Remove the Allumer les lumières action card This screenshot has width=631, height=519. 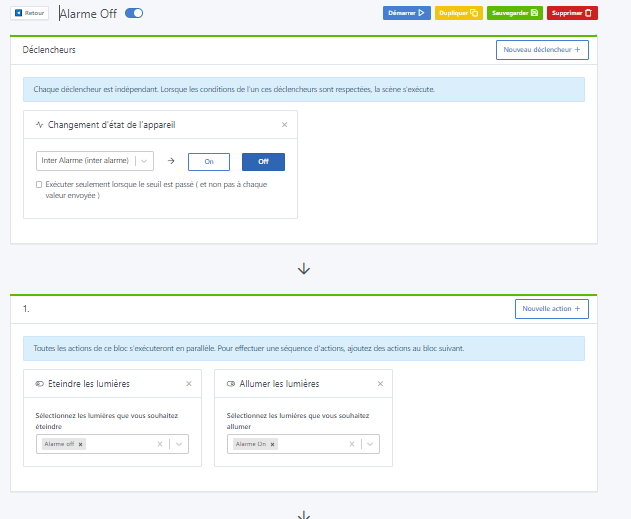(380, 383)
